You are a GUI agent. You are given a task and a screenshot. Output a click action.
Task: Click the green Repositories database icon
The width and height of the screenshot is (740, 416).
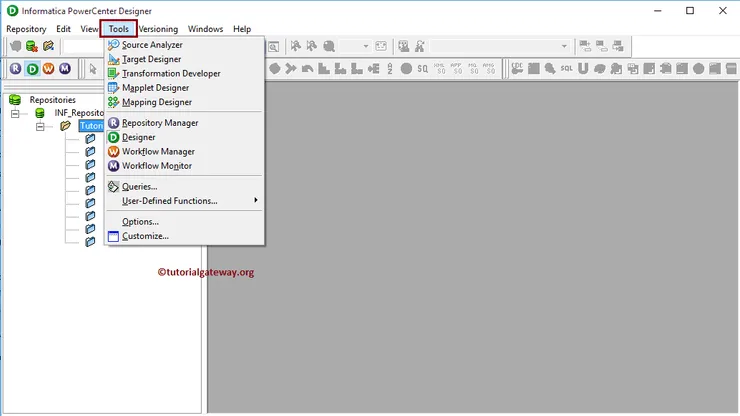point(15,100)
